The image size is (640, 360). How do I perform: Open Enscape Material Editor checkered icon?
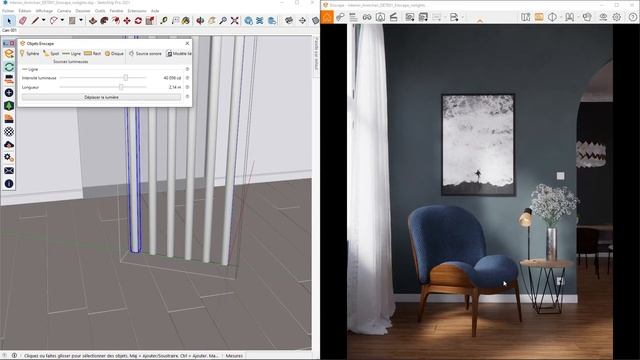click(x=9, y=131)
